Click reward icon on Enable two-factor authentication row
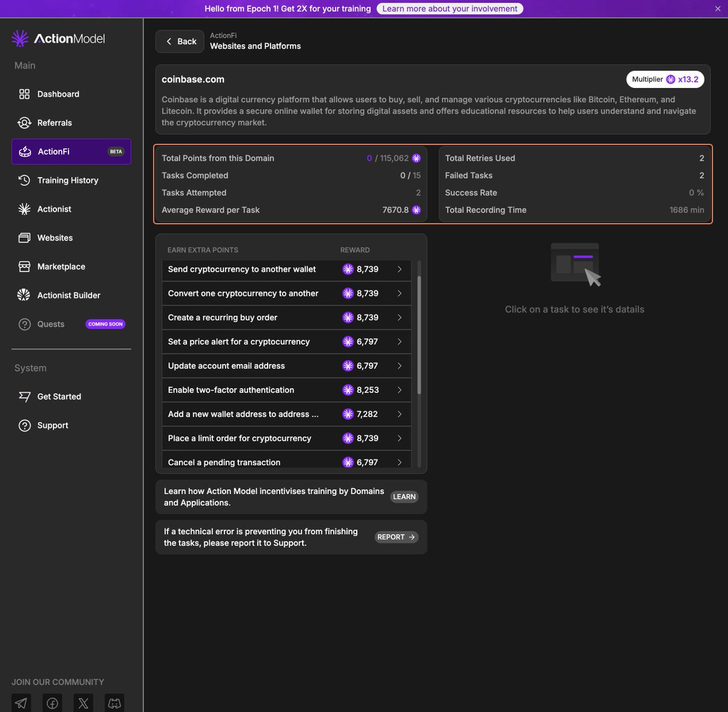Screen dimensions: 728x712 coord(348,390)
